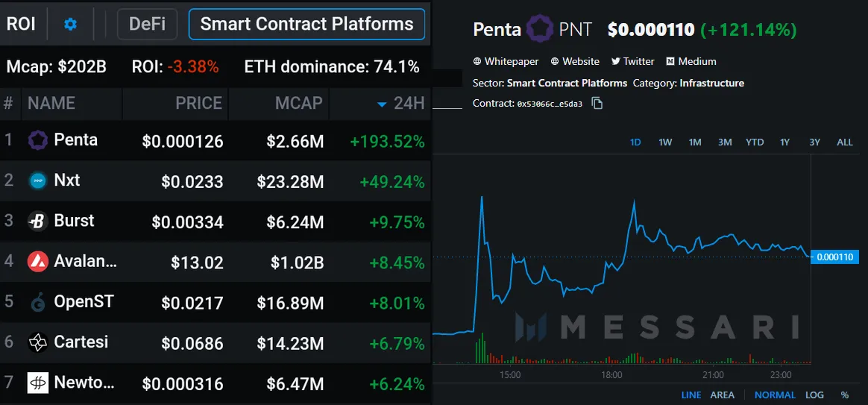
Task: Switch chart range to ALL
Action: coord(845,142)
